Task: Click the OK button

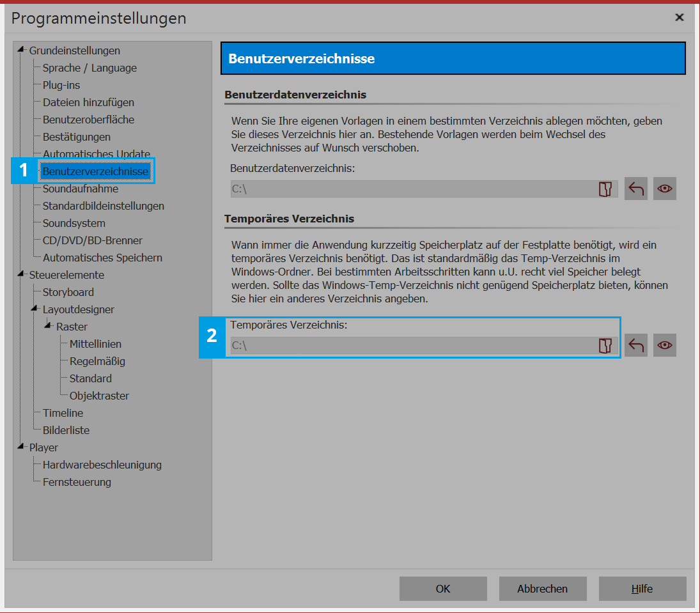Action: coord(443,589)
